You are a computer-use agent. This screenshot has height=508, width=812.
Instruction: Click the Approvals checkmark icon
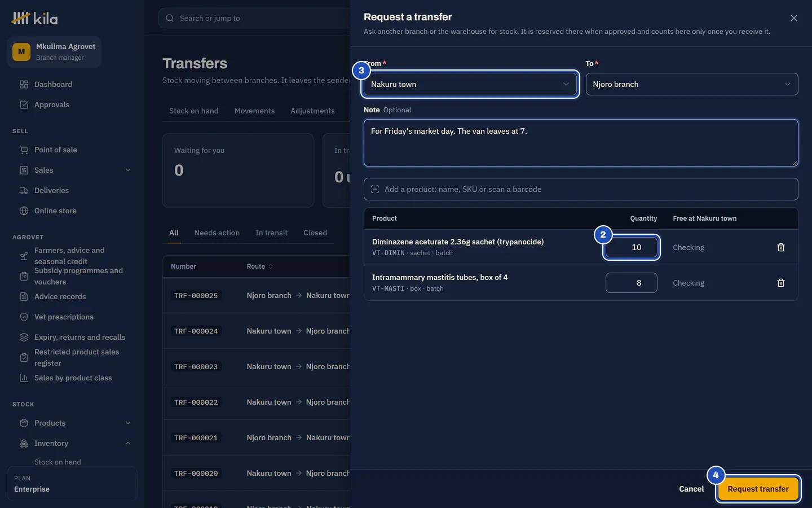24,104
